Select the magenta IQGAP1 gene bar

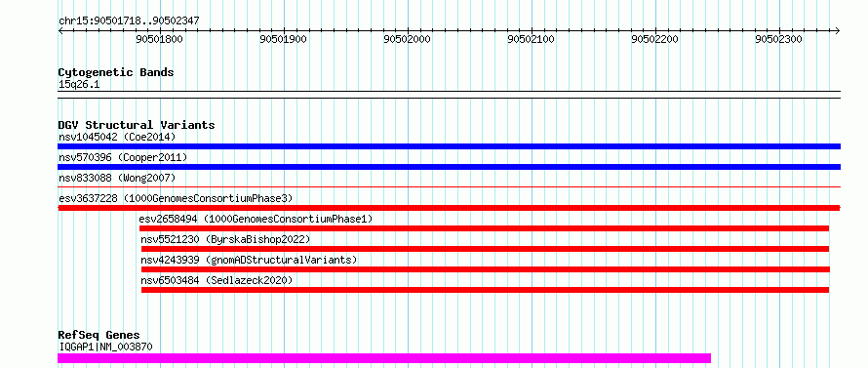[x=384, y=358]
